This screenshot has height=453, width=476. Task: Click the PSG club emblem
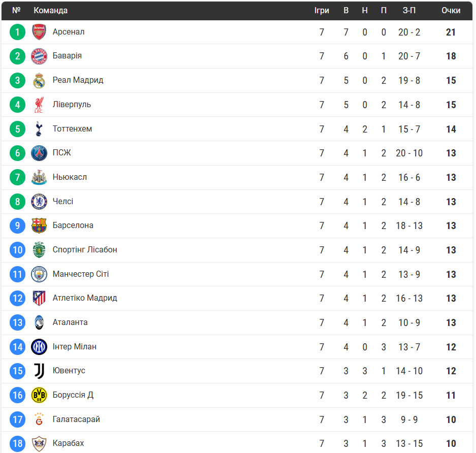[39, 153]
